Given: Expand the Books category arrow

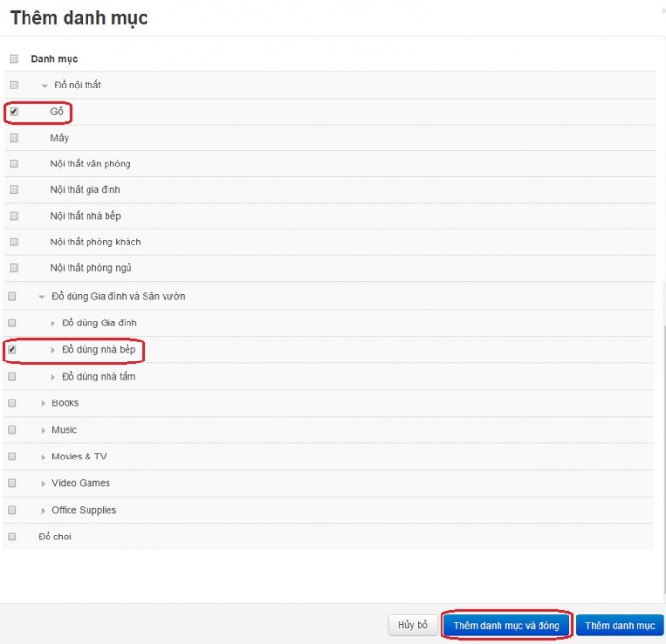Looking at the screenshot, I should click(43, 403).
